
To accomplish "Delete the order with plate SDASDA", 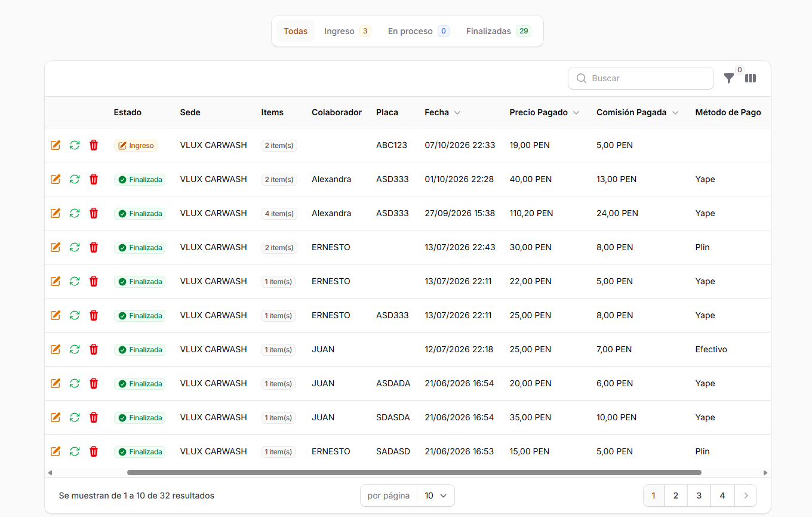I will point(94,417).
